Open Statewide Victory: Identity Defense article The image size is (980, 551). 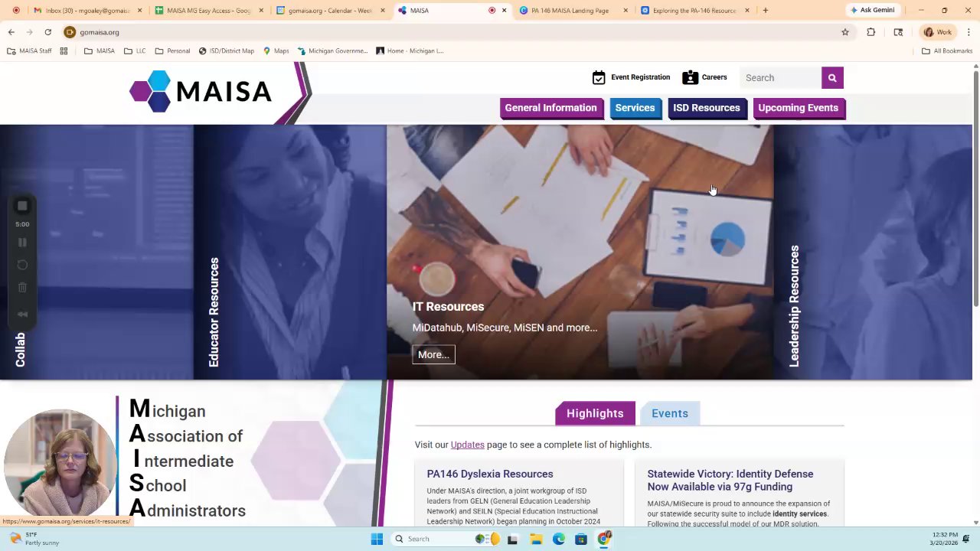(x=730, y=480)
